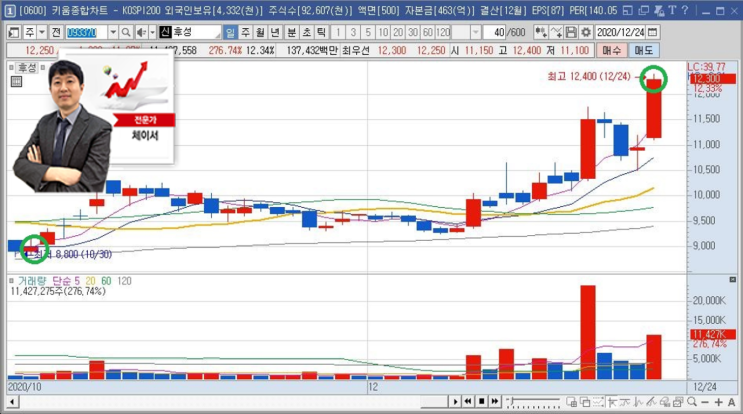Viewport: 743px width, 414px height.
Task: Select the 분 minute chart period
Action: coord(291,32)
